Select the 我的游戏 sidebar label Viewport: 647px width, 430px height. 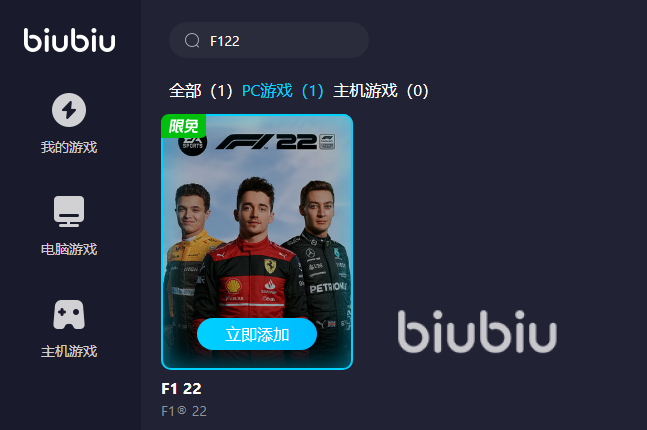coord(69,147)
